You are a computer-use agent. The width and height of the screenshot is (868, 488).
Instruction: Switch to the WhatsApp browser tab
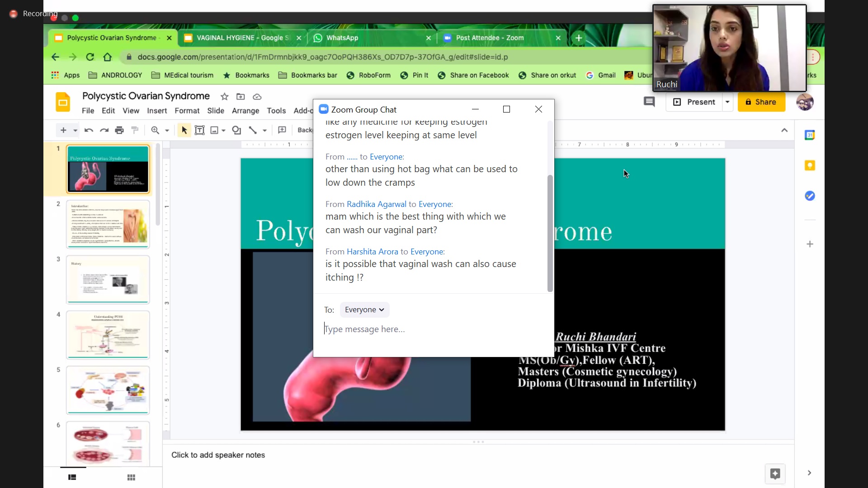[342, 38]
